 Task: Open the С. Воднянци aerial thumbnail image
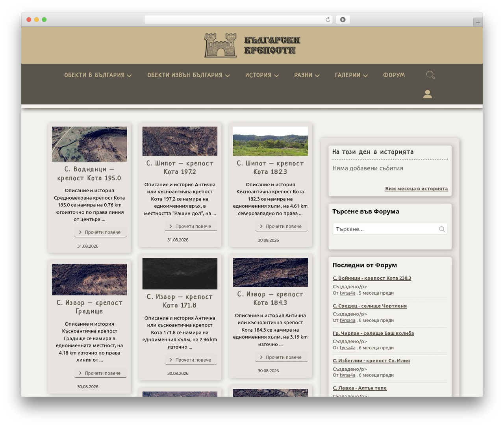click(89, 144)
